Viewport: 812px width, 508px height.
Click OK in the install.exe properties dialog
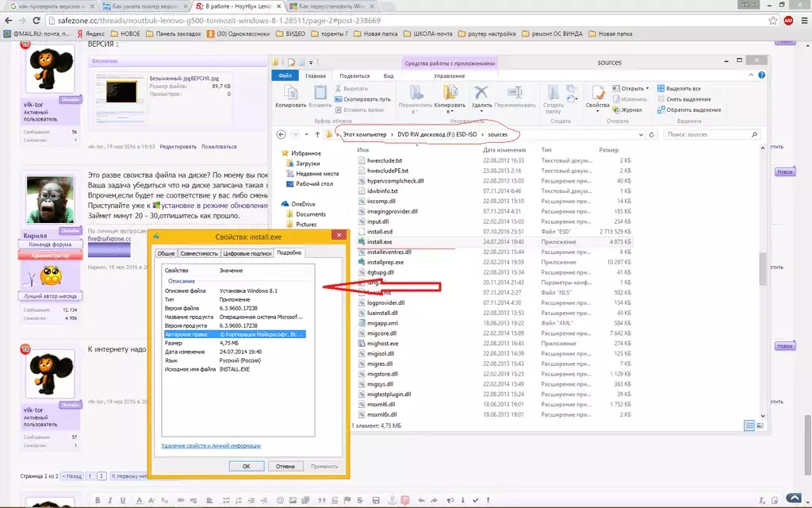click(247, 467)
